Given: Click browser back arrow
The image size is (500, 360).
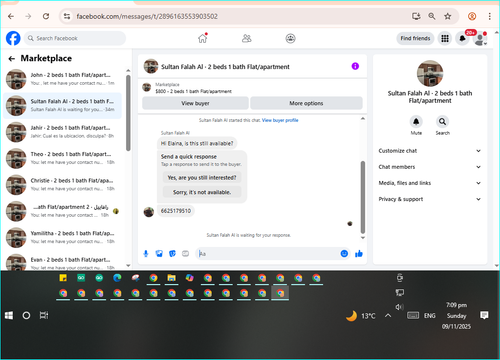Looking at the screenshot, I should 11,16.
